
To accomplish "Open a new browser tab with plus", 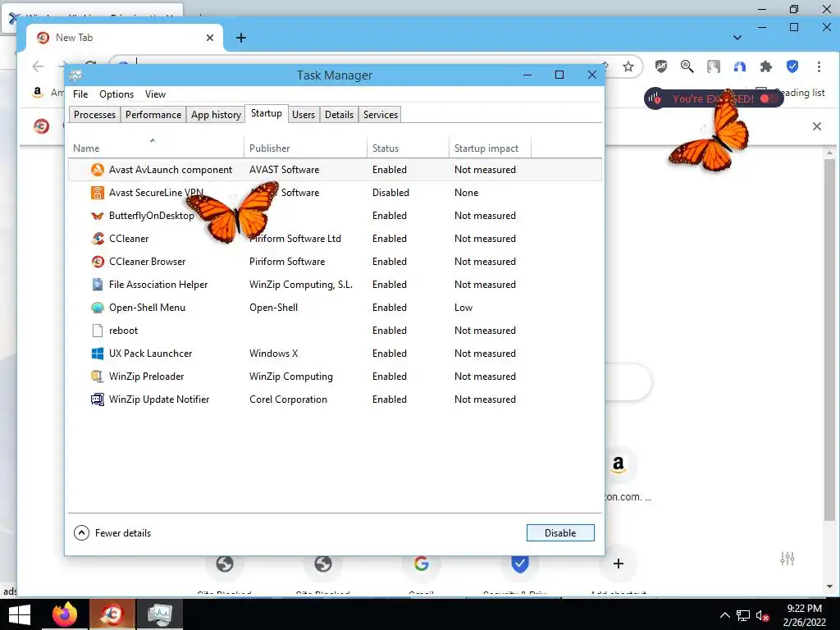I will tap(241, 38).
